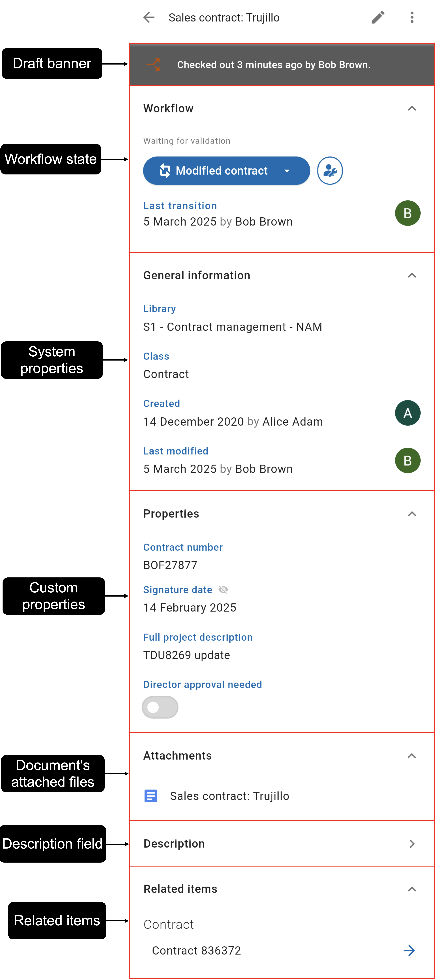The image size is (435, 980).
Task: Click the Last transition label
Action: click(x=180, y=206)
